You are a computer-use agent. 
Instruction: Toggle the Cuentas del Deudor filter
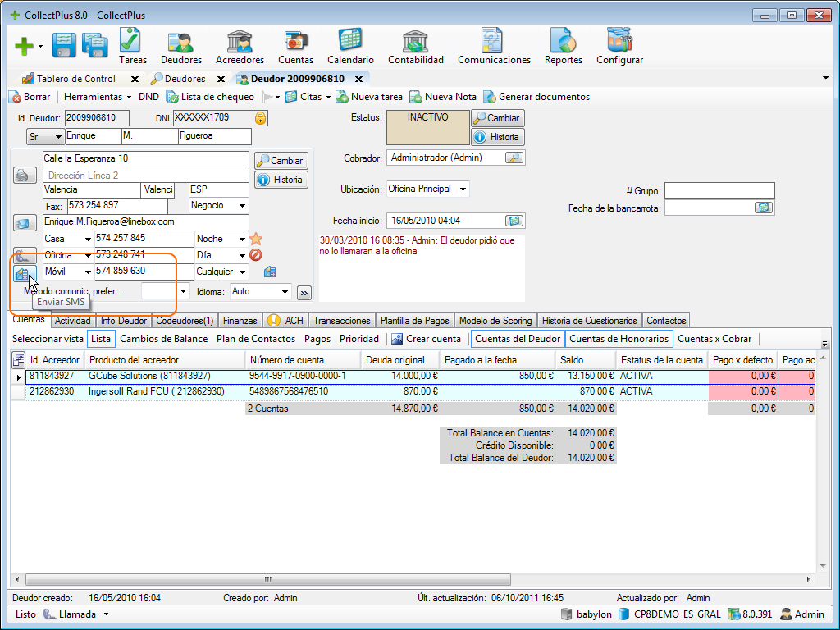point(517,339)
